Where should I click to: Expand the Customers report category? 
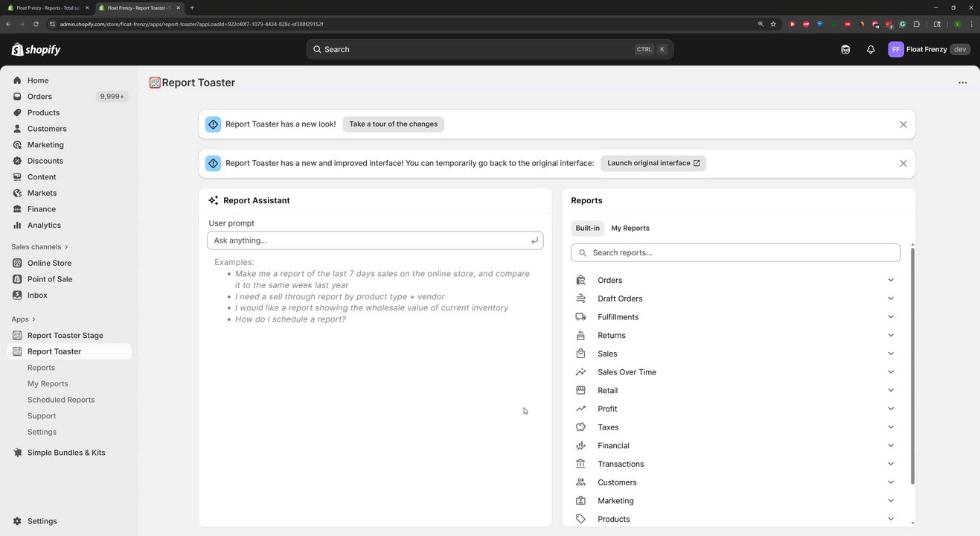[890, 482]
